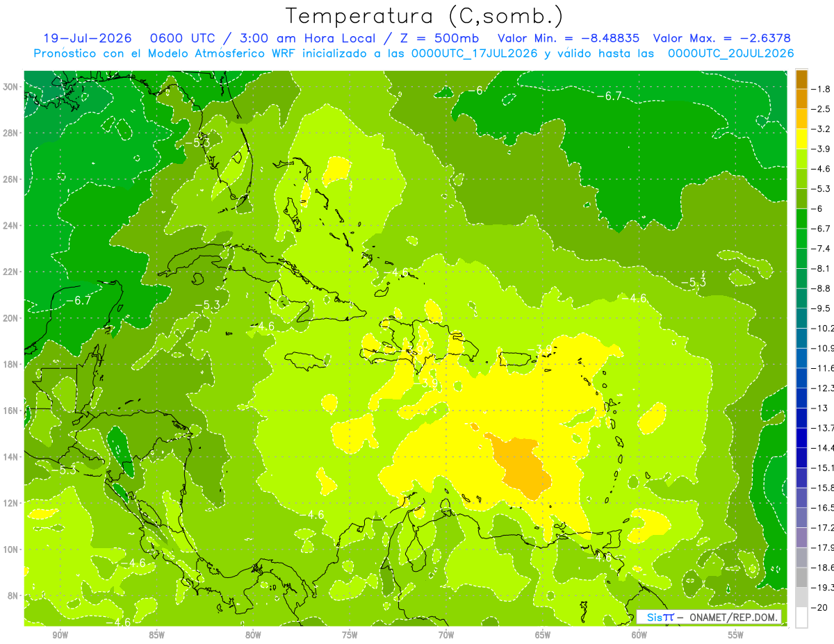
Task: Select the '55W' longitude label
Action: click(736, 635)
